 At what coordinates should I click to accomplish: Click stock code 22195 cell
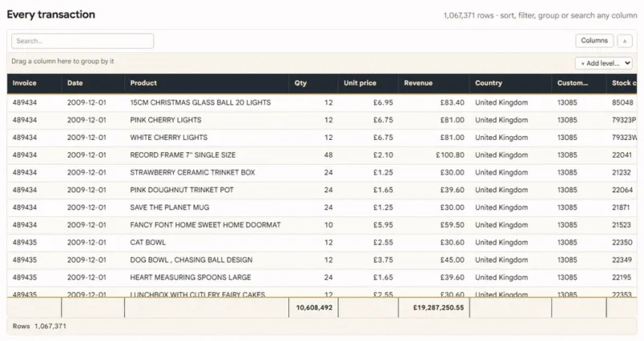point(621,277)
